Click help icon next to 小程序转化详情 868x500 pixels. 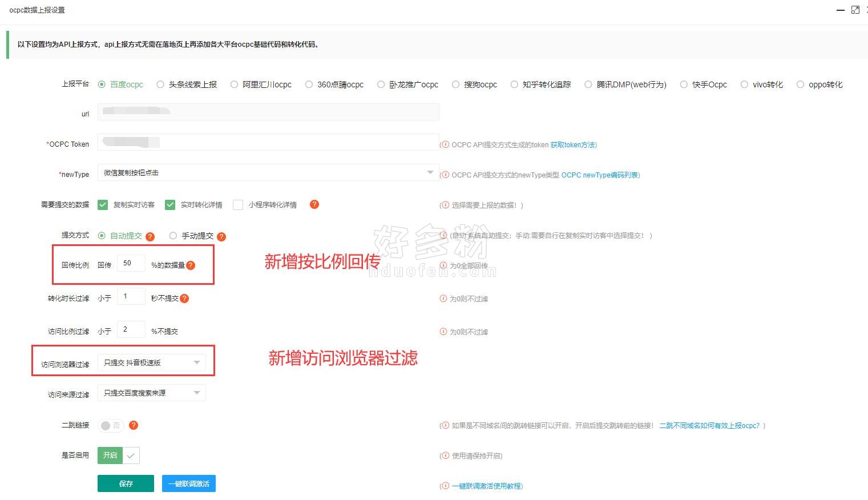[x=314, y=204]
